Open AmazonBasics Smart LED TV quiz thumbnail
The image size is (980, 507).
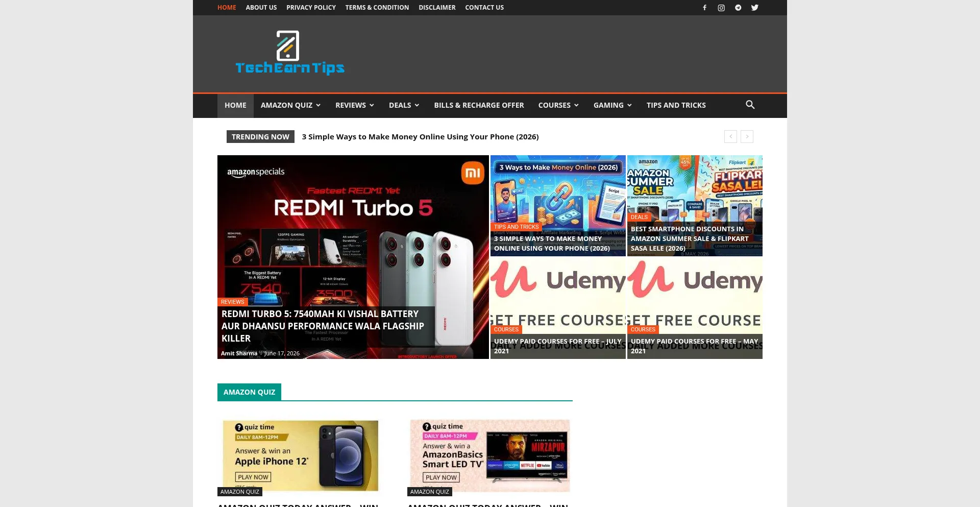coord(490,455)
